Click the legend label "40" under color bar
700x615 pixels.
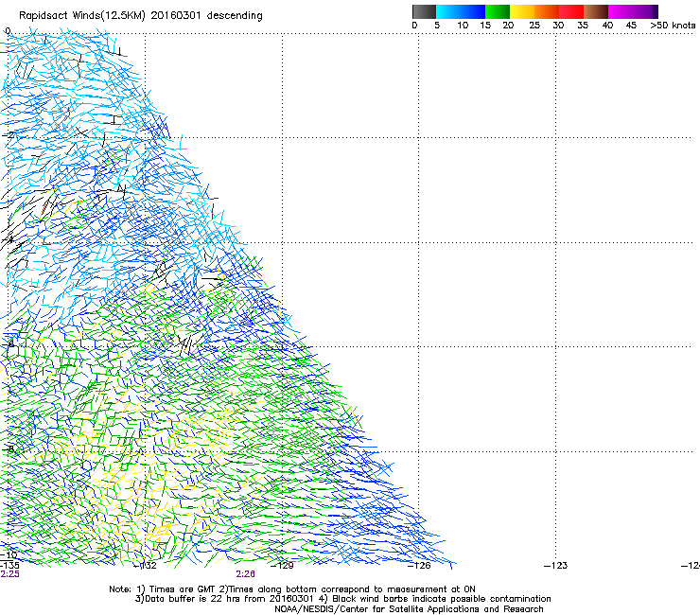point(607,26)
